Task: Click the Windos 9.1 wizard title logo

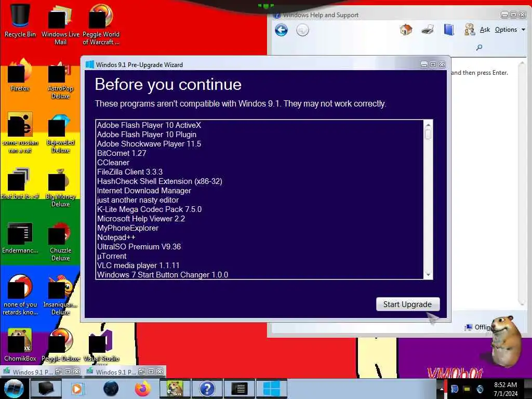Action: (89, 64)
